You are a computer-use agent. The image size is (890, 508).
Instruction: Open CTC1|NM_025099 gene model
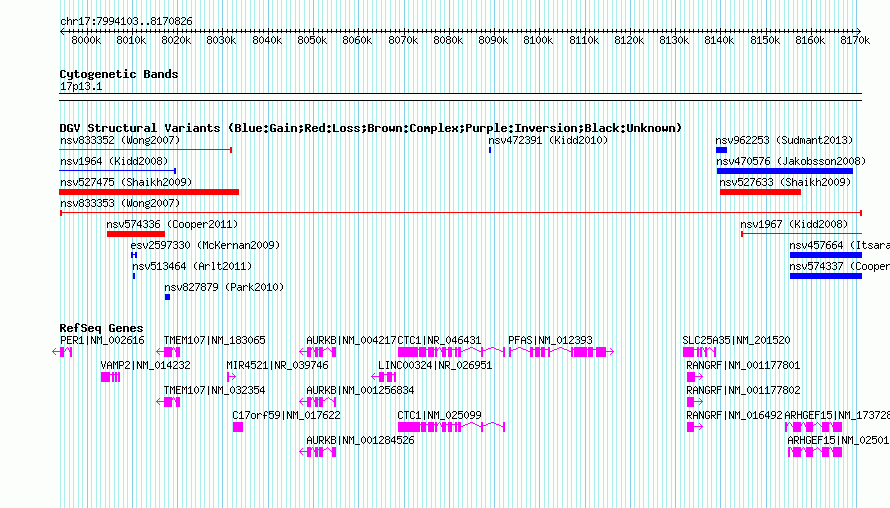(451, 427)
